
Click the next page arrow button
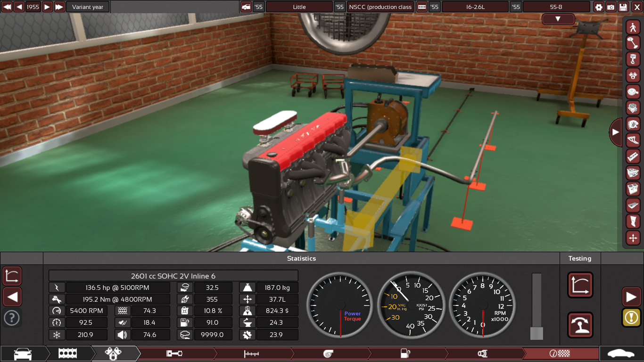(x=631, y=297)
